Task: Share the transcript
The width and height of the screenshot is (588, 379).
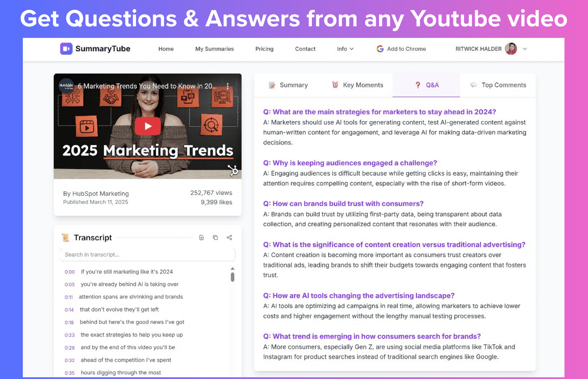Action: [229, 238]
